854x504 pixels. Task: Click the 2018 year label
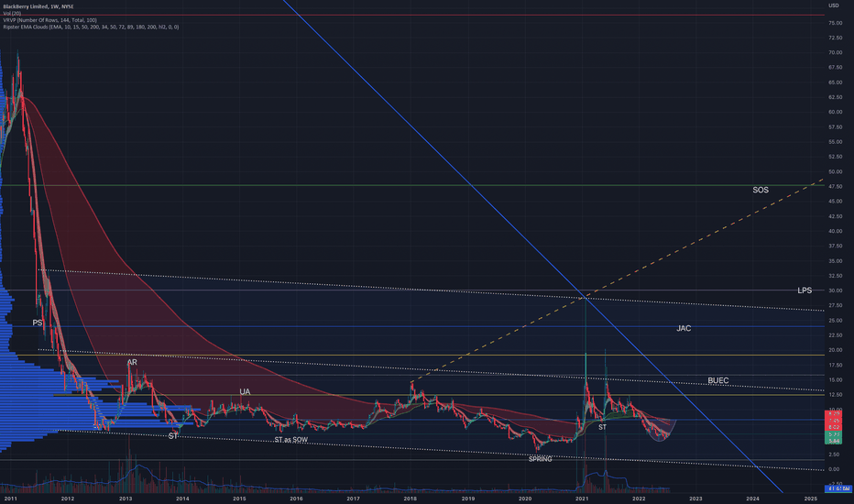[x=411, y=499]
